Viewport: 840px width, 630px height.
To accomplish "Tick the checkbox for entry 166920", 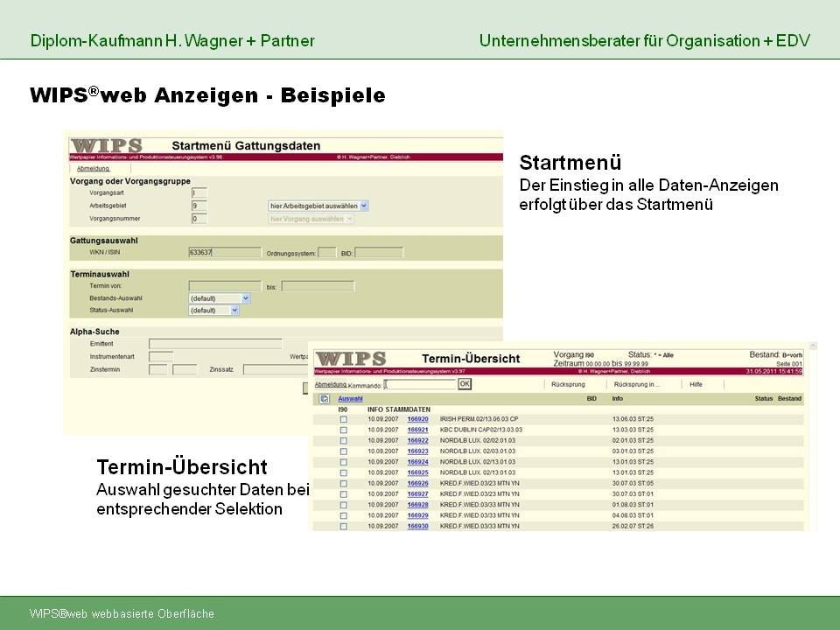I will point(343,419).
